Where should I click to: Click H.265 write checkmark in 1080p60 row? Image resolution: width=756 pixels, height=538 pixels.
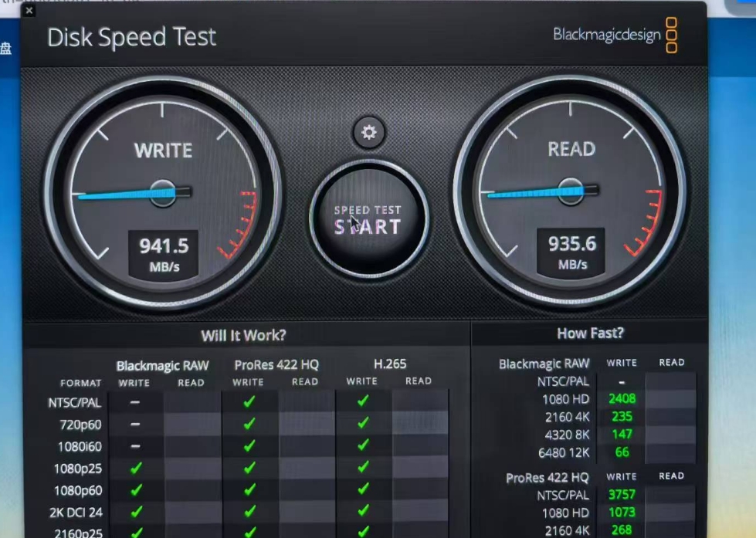click(364, 489)
